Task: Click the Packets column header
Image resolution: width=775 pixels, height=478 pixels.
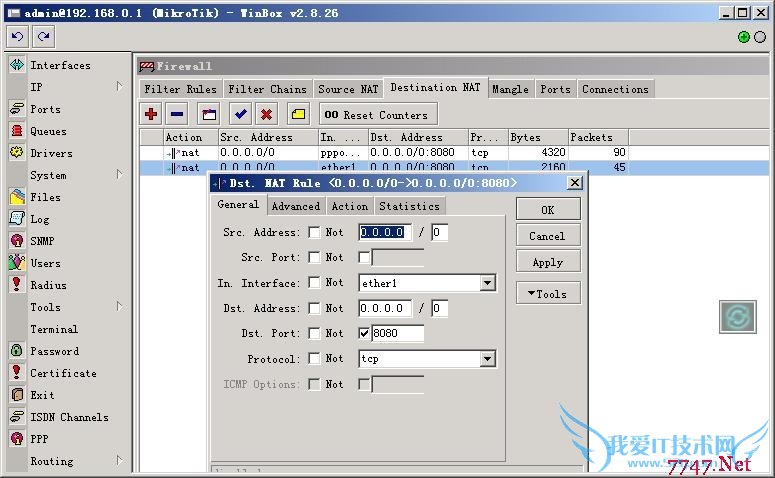Action: pyautogui.click(x=599, y=137)
